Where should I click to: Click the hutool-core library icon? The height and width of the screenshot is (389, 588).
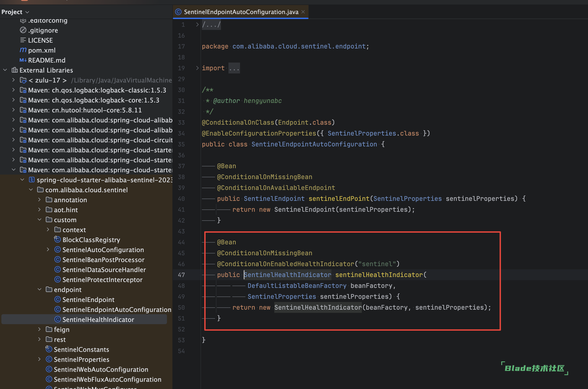pos(23,110)
